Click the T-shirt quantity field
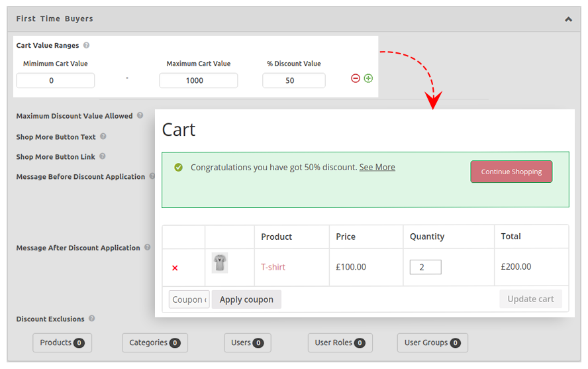The image size is (588, 369). (x=425, y=267)
